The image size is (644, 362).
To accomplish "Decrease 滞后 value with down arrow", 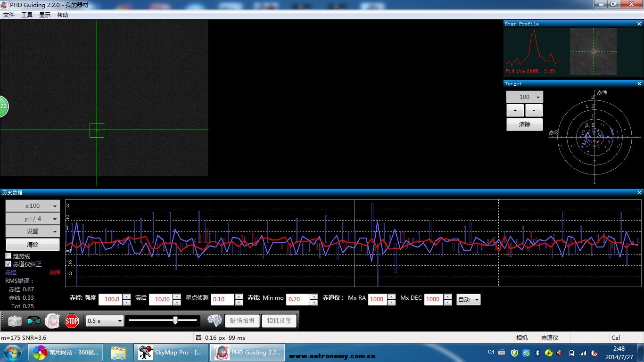I will 177,303.
